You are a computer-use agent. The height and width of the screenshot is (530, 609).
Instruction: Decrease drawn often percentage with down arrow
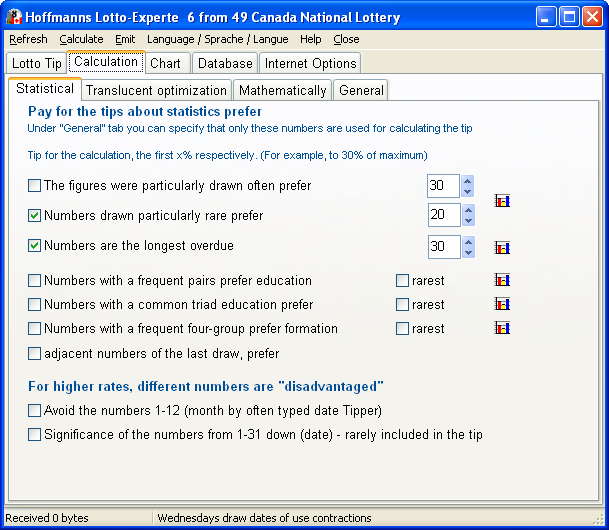pyautogui.click(x=468, y=191)
